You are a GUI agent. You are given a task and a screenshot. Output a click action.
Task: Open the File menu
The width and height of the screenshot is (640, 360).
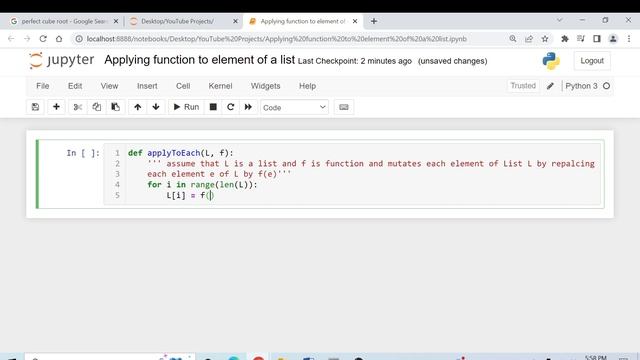pos(43,86)
